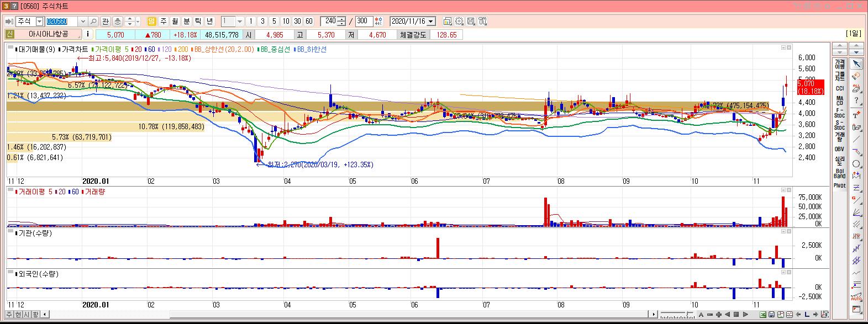The height and width of the screenshot is (324, 868).
Task: Select the eraser tool in right toolbar
Action: click(x=856, y=76)
